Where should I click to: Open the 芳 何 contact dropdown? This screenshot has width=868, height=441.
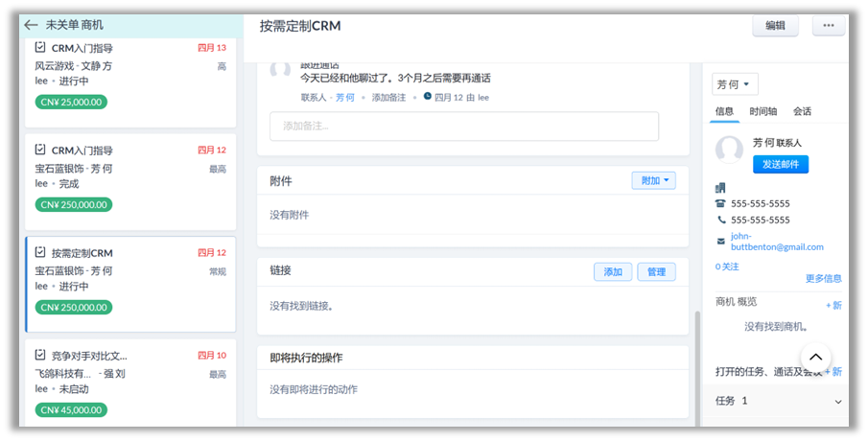pos(735,84)
